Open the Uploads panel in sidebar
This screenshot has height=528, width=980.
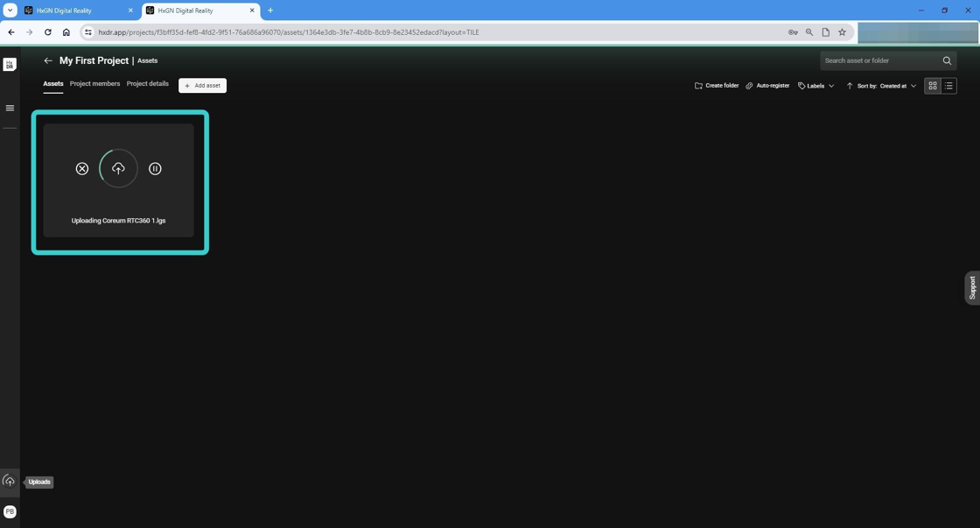[9, 482]
